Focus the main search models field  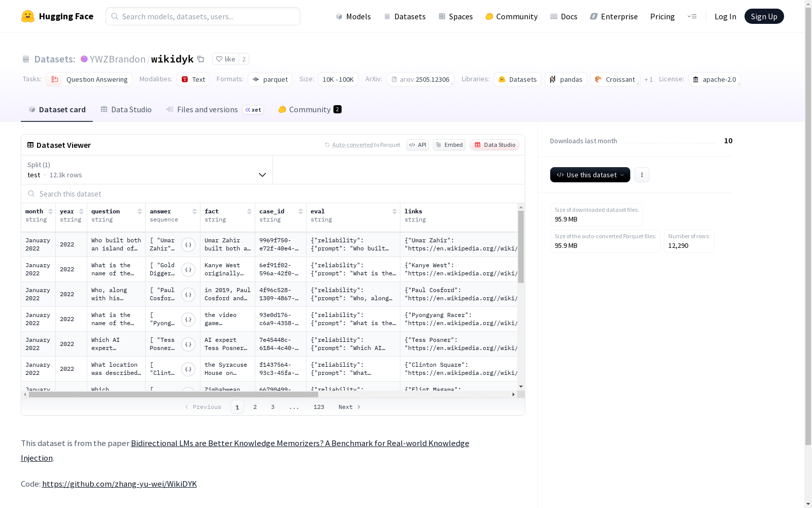point(203,16)
